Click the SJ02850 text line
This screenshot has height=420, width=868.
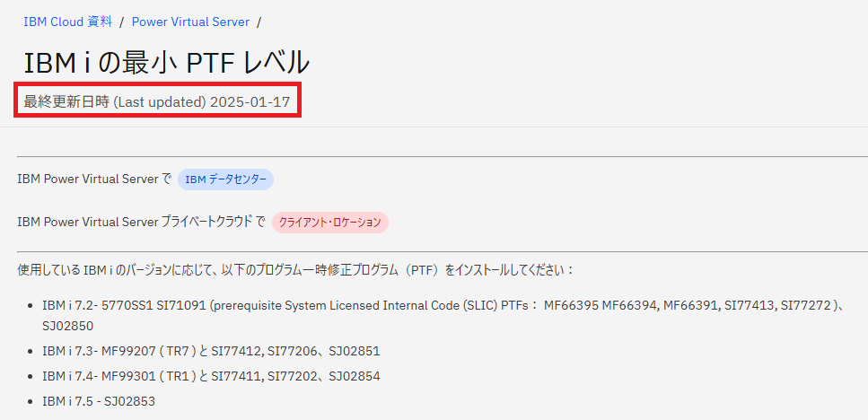67,327
